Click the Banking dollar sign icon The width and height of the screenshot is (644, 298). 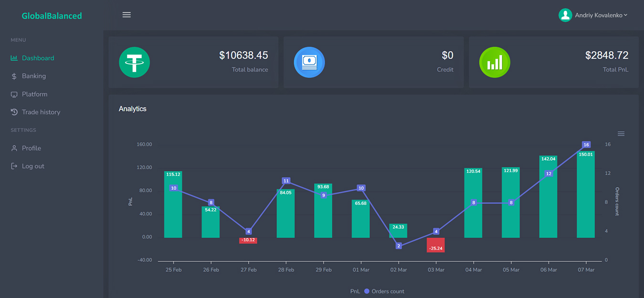(x=14, y=76)
